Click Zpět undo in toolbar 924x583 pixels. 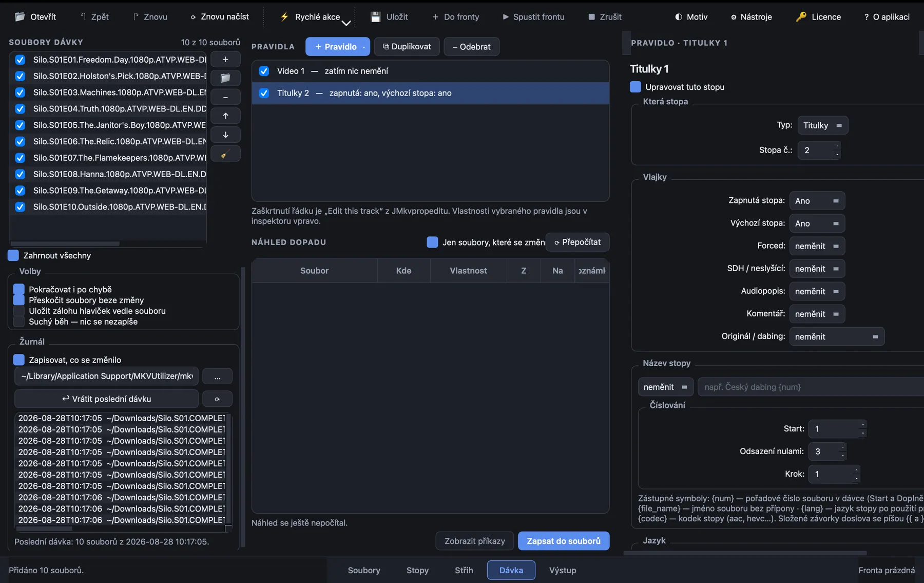pyautogui.click(x=94, y=16)
